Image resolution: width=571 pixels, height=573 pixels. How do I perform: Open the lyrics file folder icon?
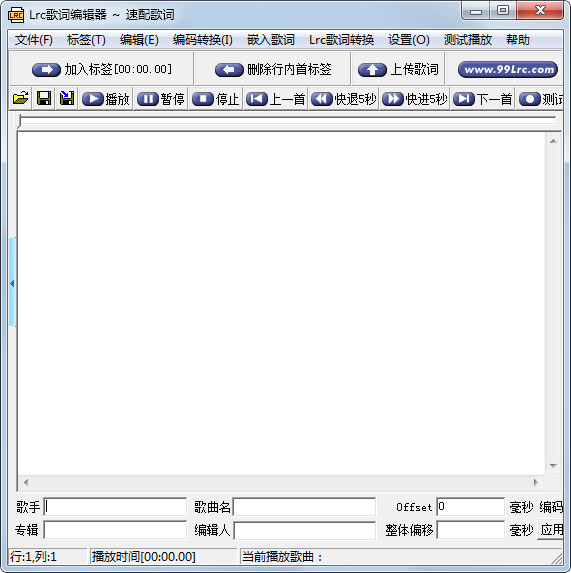coord(20,98)
